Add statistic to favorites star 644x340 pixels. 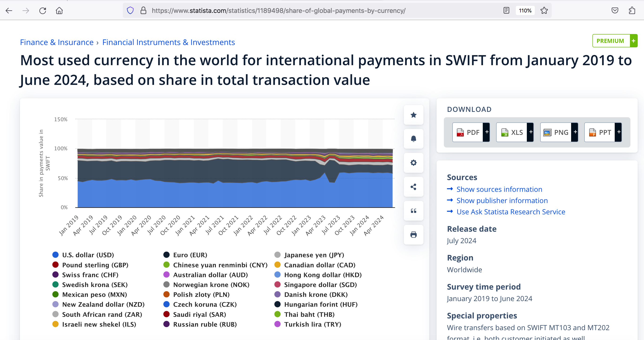413,115
